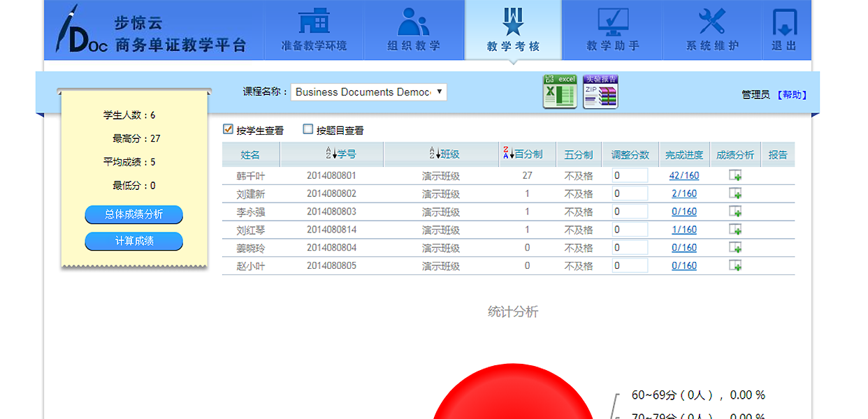Viewport: 868px width, 419px height.
Task: Check the 按学生查看 checkbox
Action: tap(227, 129)
